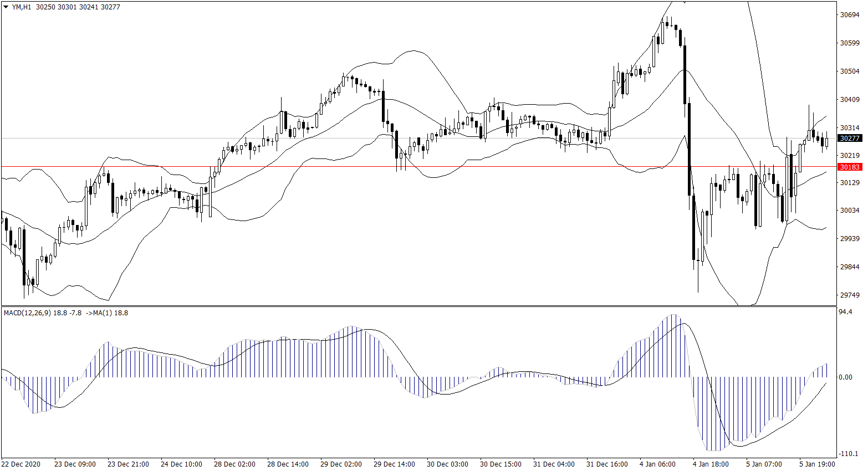Screen dimensions: 868x471
Task: Click the 30694 price scale label
Action: [850, 15]
